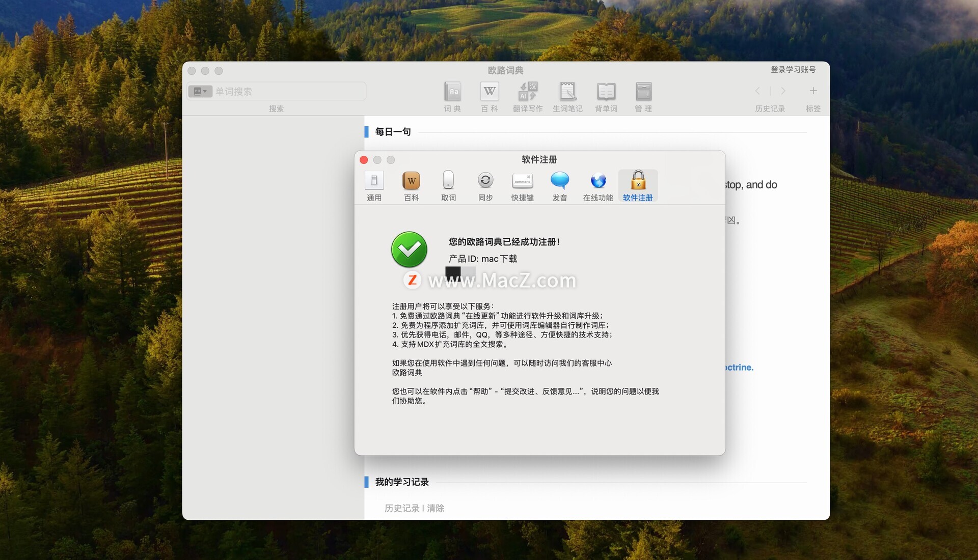Click the 每日一句 section heading

[x=393, y=132]
